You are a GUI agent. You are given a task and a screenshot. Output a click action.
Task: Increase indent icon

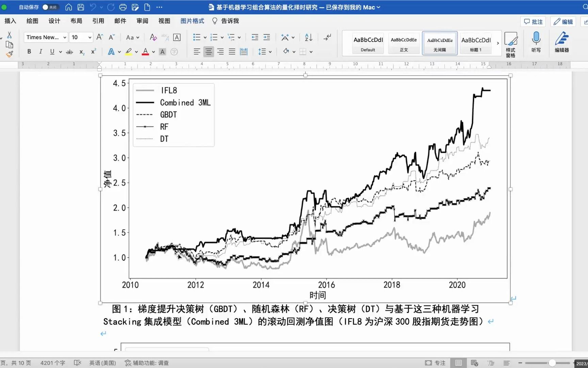pyautogui.click(x=267, y=37)
